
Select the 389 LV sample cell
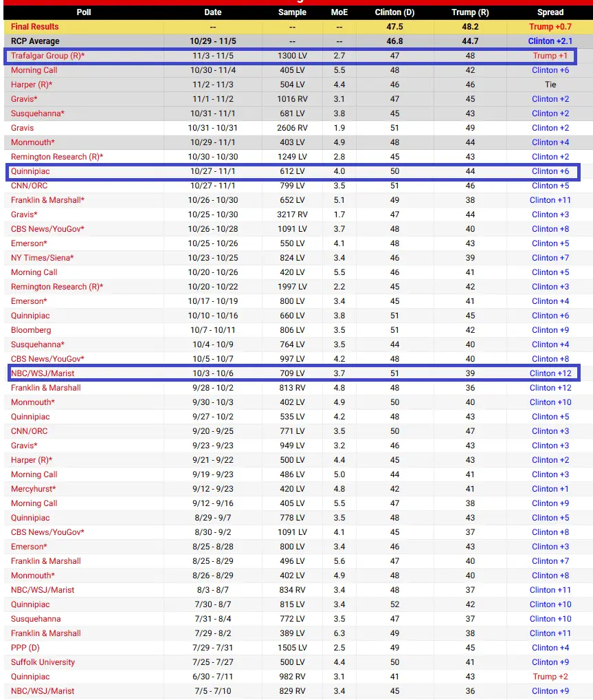292,633
